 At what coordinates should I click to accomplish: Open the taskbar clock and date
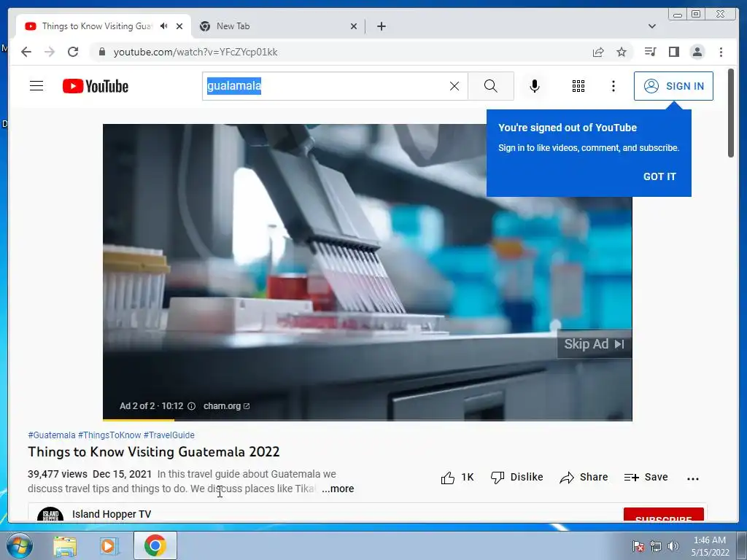710,546
